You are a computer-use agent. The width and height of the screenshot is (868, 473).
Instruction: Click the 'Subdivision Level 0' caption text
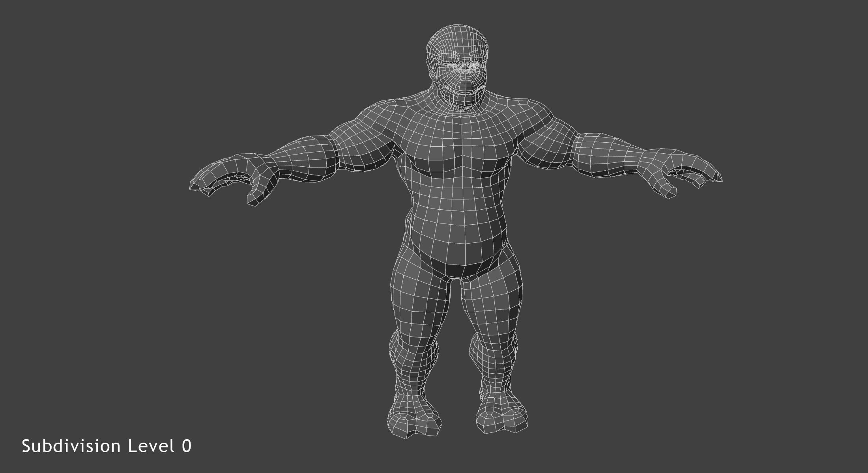[107, 446]
